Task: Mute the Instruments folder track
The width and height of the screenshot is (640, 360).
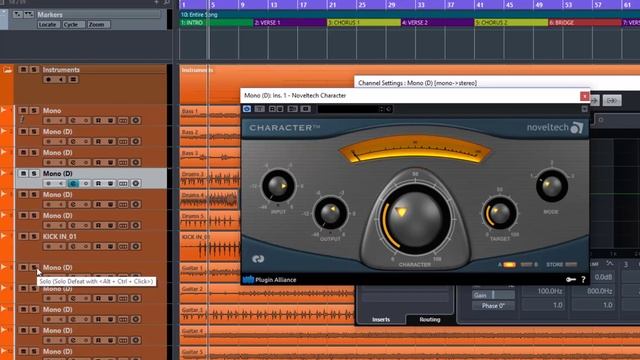Action: [23, 70]
